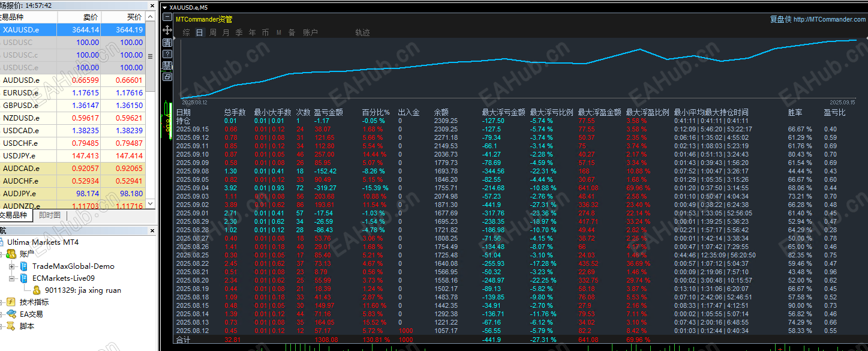Click the TradeMaxGlobal-Demo server icon
This screenshot has height=351, width=868.
25,266
